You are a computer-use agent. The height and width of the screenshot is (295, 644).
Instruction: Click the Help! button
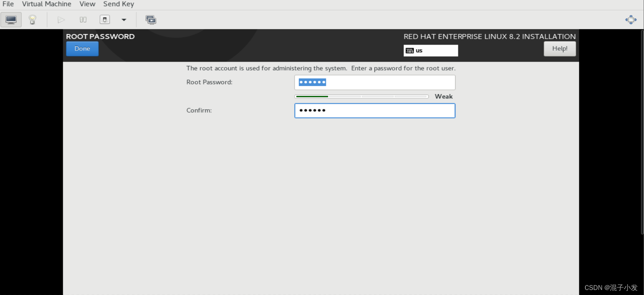tap(560, 49)
